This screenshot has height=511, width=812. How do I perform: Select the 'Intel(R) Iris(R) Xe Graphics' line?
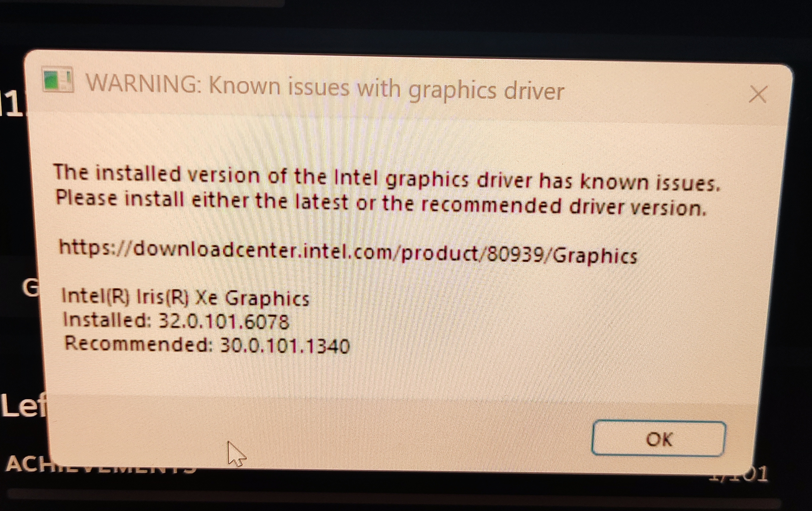pos(185,297)
